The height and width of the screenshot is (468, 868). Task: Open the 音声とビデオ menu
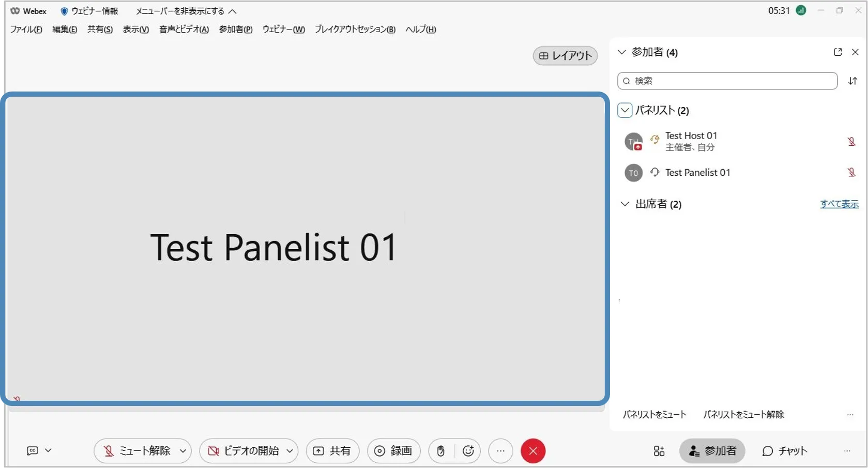point(184,29)
